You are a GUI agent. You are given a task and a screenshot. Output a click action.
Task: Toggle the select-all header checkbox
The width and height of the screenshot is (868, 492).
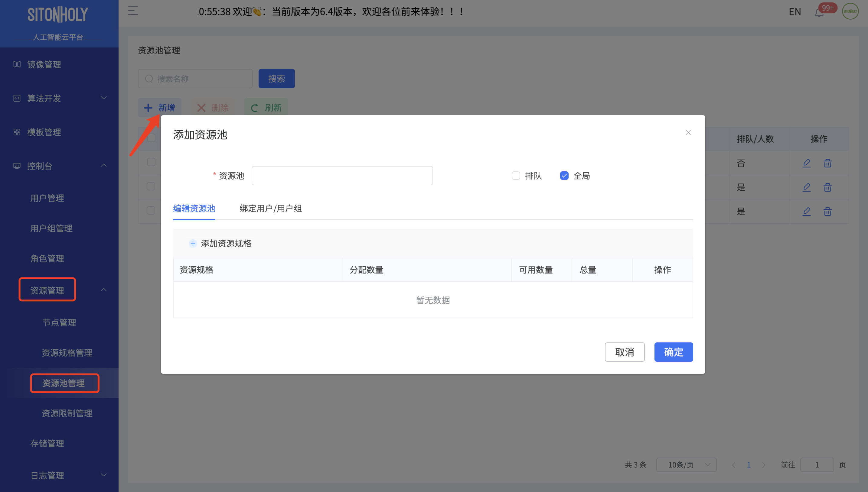[x=151, y=138]
